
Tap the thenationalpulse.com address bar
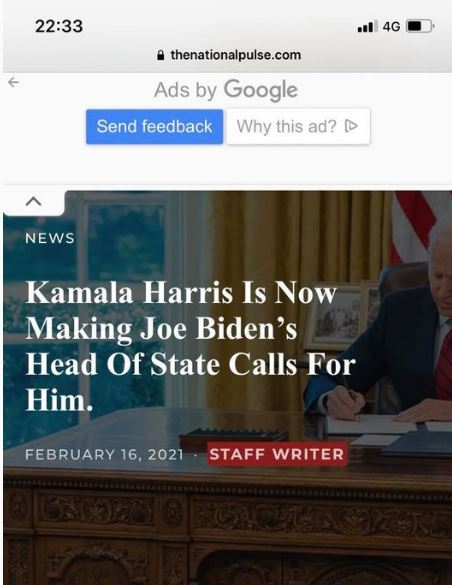click(x=228, y=55)
